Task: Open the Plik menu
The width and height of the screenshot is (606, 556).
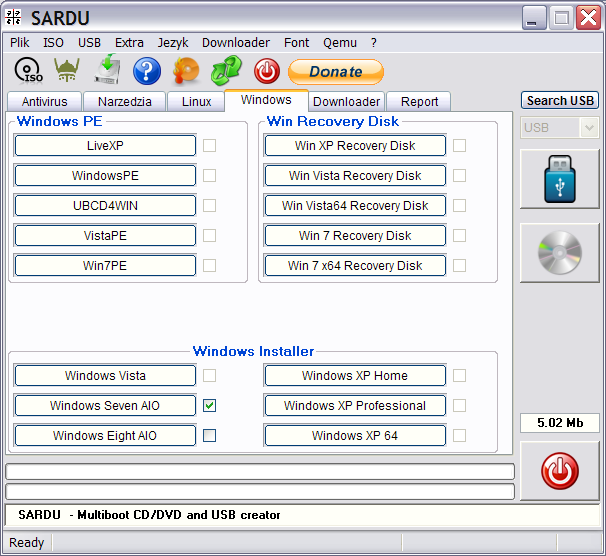Action: point(19,43)
